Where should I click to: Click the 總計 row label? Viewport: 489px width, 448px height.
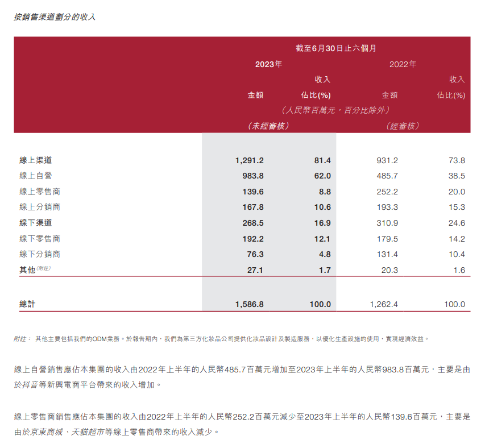tap(27, 304)
